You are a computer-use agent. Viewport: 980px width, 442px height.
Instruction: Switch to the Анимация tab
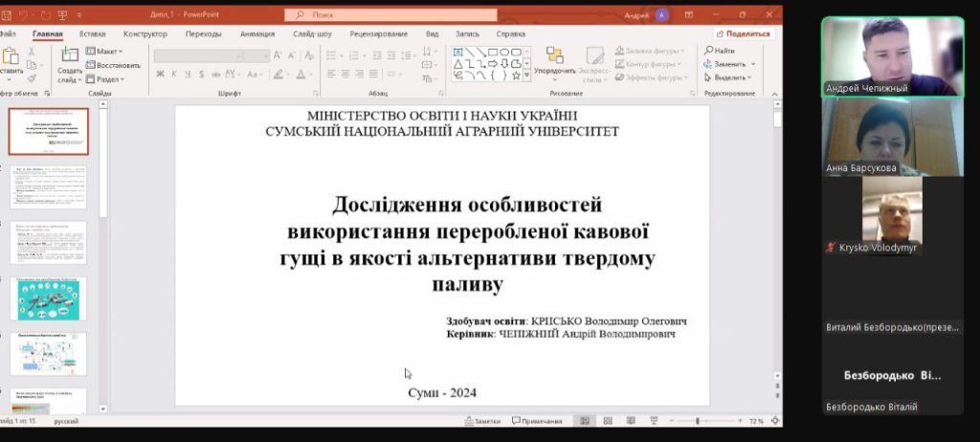point(257,33)
